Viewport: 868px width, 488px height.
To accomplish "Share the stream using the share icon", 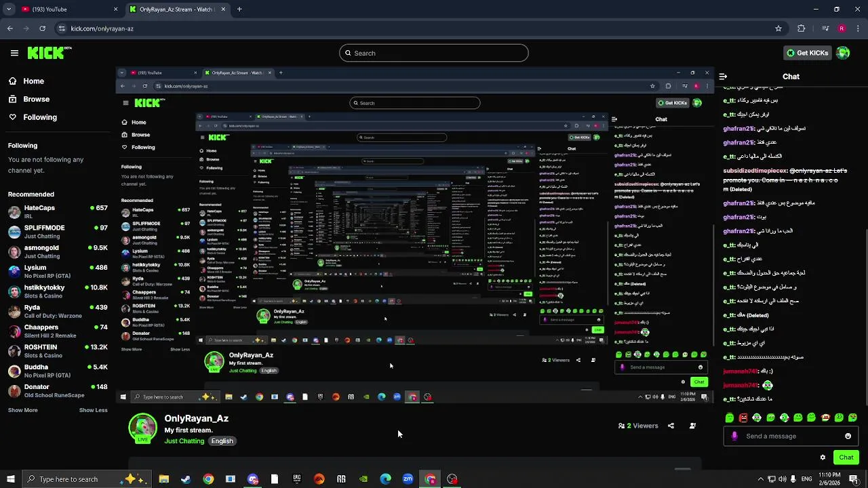I will (x=671, y=426).
